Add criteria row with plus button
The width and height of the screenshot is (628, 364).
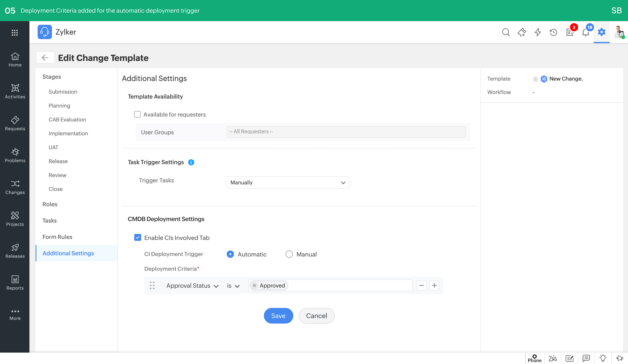(x=434, y=286)
